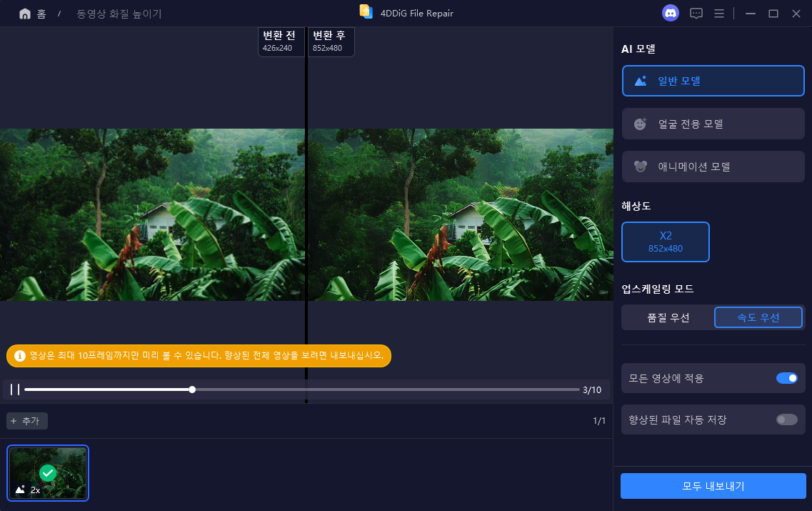Click the before/after comparison divider
This screenshot has width=812, height=511.
306,214
